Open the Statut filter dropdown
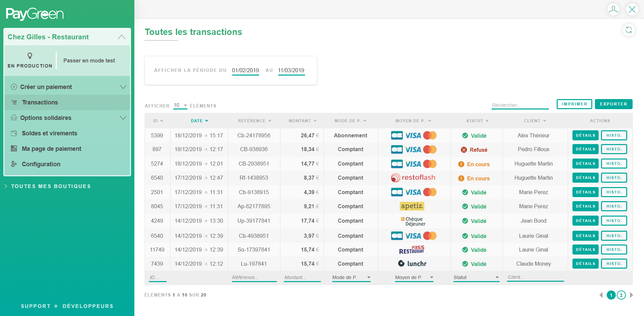This screenshot has height=316, width=644. pos(476,277)
